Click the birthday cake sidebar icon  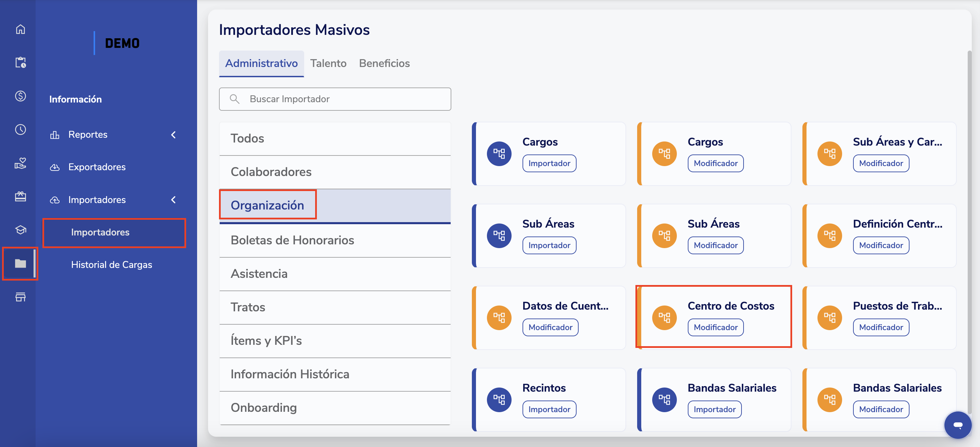point(20,197)
